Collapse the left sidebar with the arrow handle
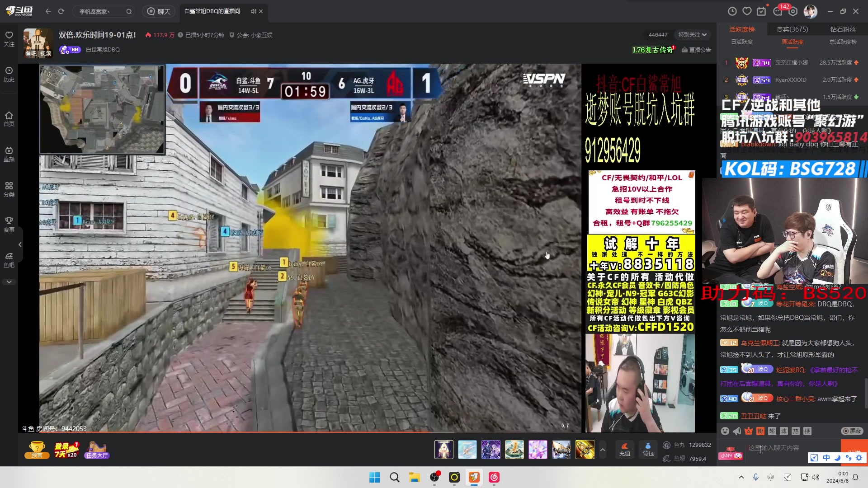This screenshot has height=488, width=868. click(x=20, y=244)
